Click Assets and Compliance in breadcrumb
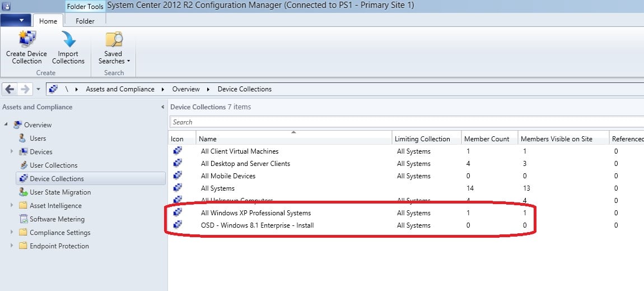644x291 pixels. tap(120, 89)
